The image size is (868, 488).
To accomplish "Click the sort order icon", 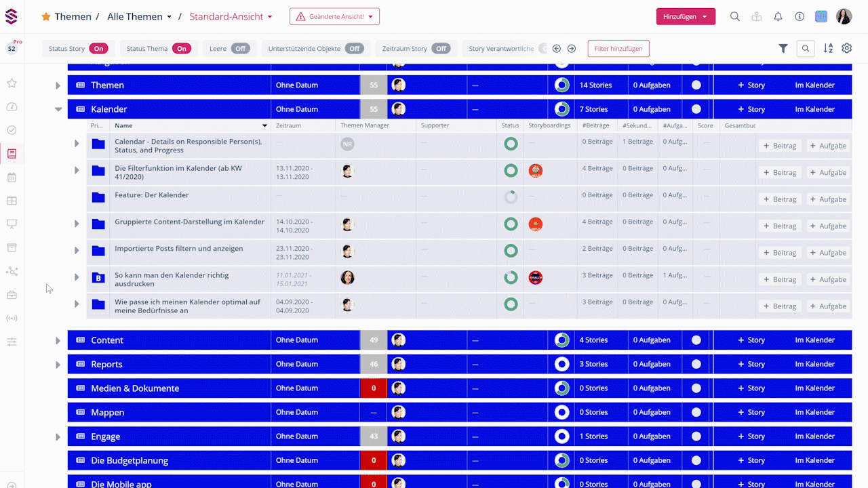I will point(828,48).
